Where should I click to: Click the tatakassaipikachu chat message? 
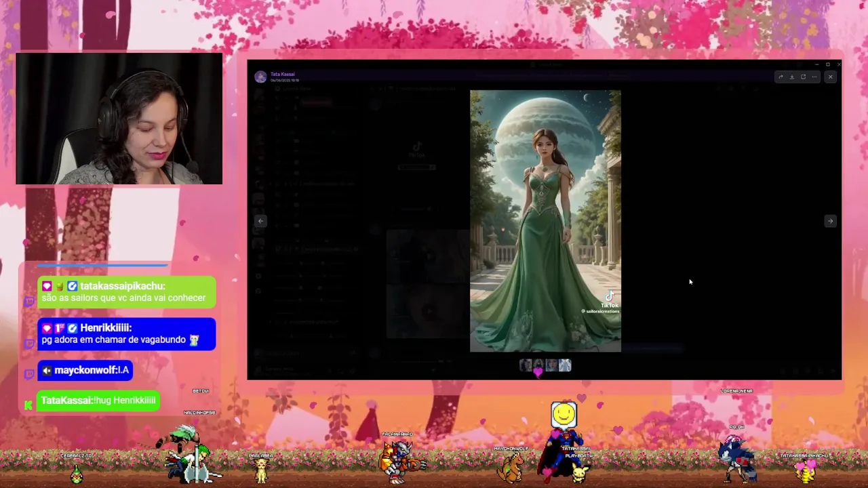(126, 292)
